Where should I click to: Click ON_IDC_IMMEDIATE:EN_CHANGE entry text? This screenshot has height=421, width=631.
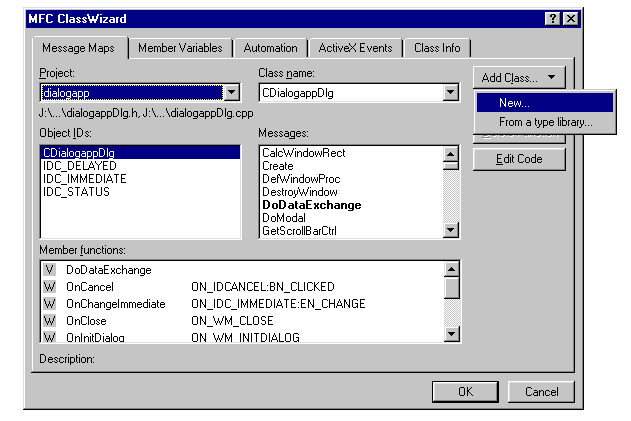click(x=278, y=303)
